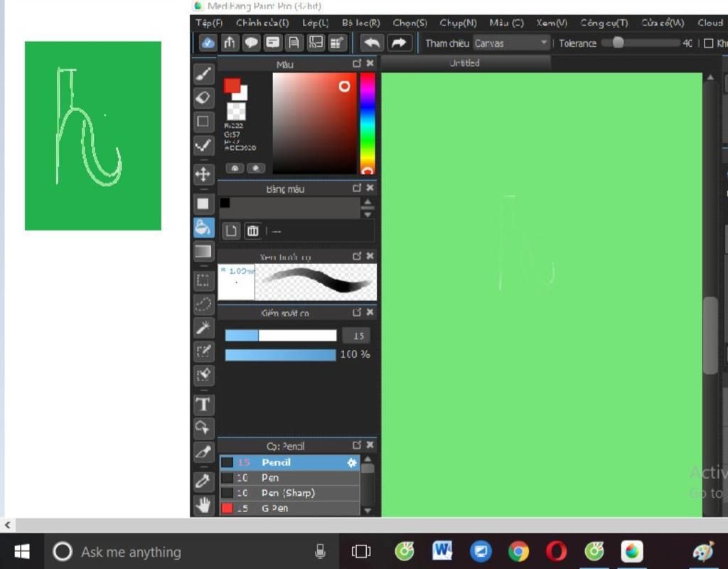Viewport: 728px width, 569px height.
Task: Select the Operation tool below Text
Action: coord(203,428)
